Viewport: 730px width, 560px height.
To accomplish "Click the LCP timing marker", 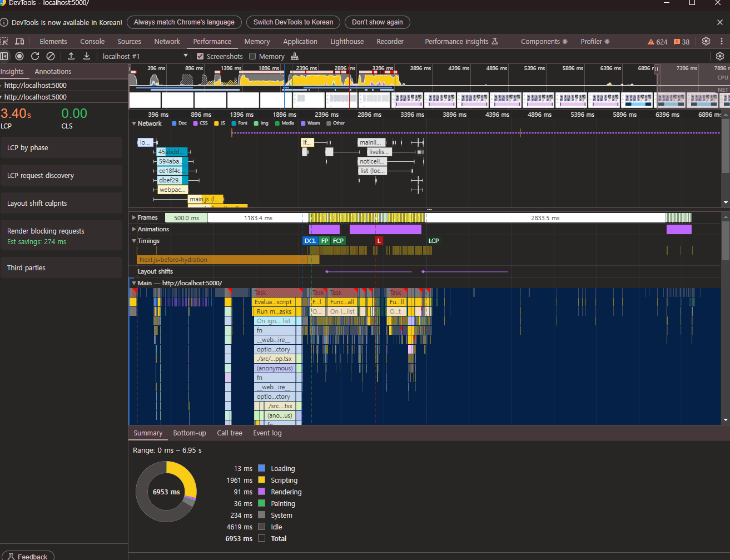I will [434, 241].
